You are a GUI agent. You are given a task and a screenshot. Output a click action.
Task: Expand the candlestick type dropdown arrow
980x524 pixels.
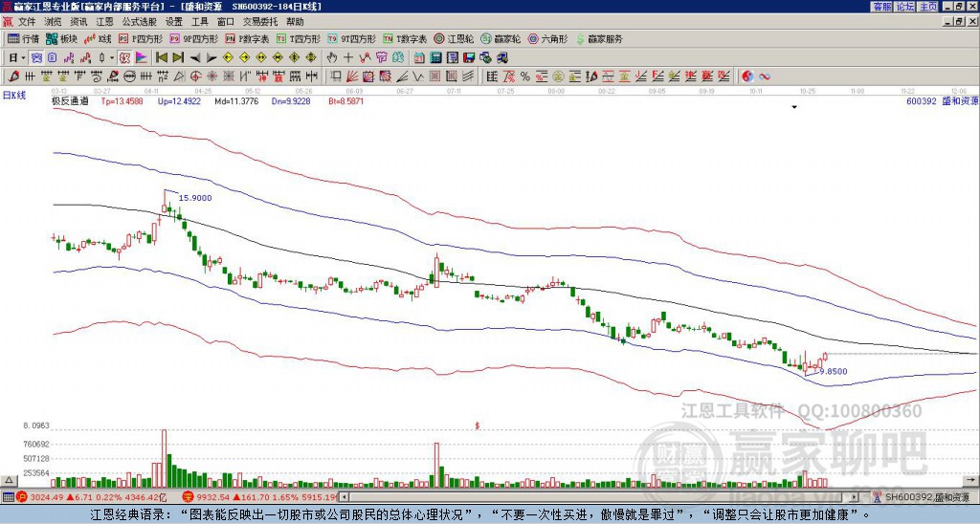(112, 58)
